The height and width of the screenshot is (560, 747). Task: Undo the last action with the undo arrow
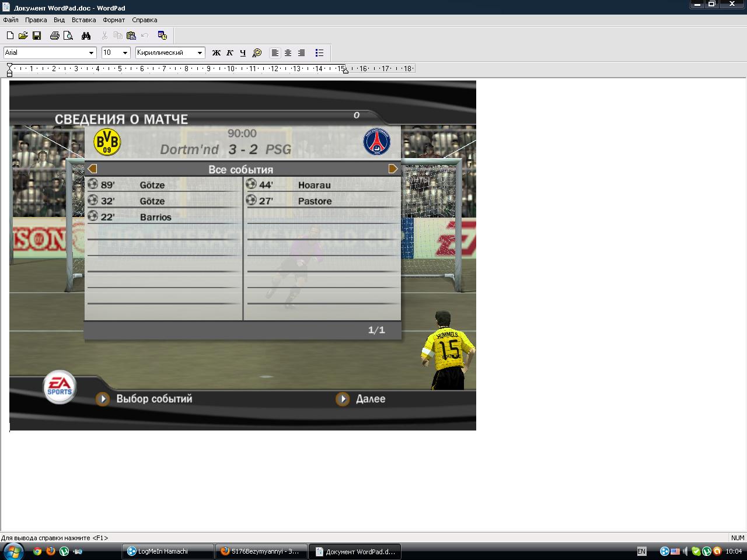[x=145, y=36]
